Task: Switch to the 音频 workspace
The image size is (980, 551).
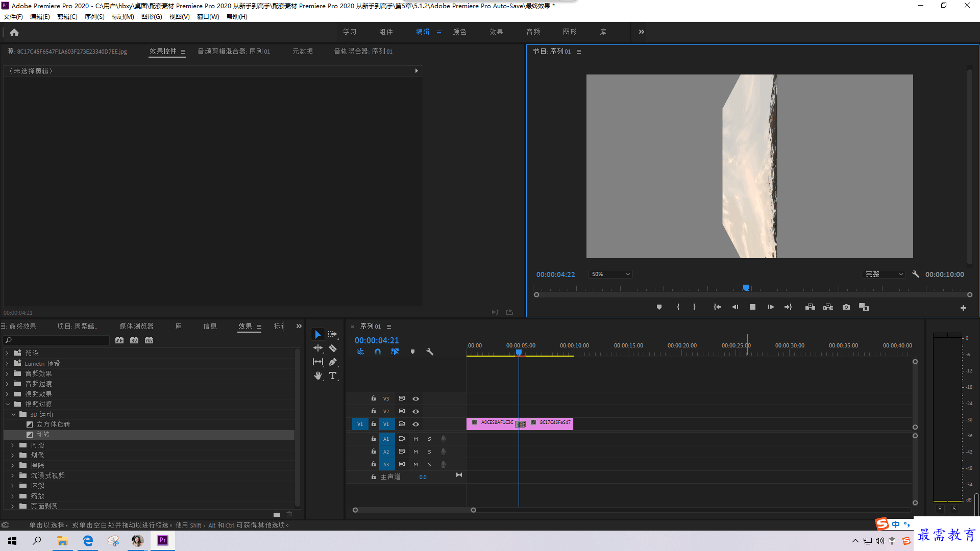Action: pos(533,32)
